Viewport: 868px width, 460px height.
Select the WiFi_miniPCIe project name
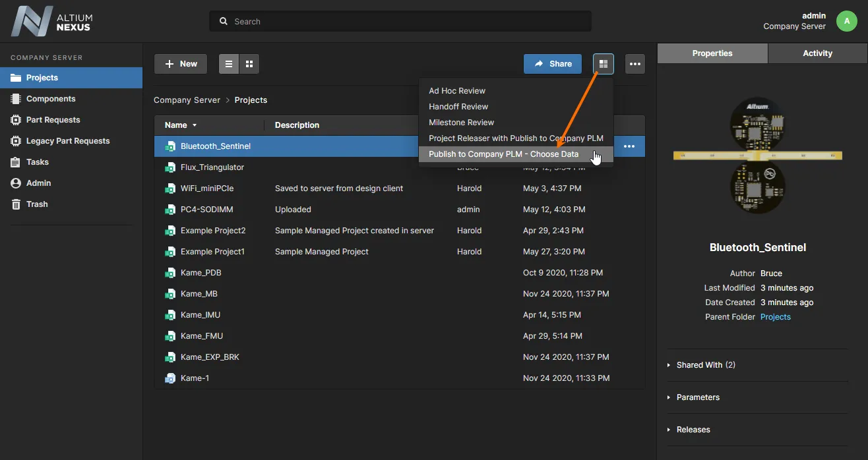click(x=207, y=188)
